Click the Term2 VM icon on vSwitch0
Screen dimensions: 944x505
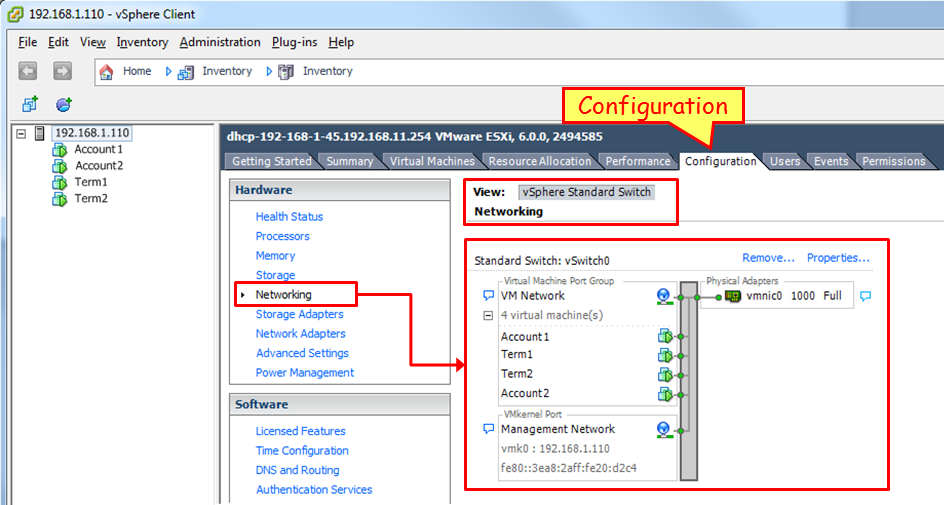[x=665, y=375]
